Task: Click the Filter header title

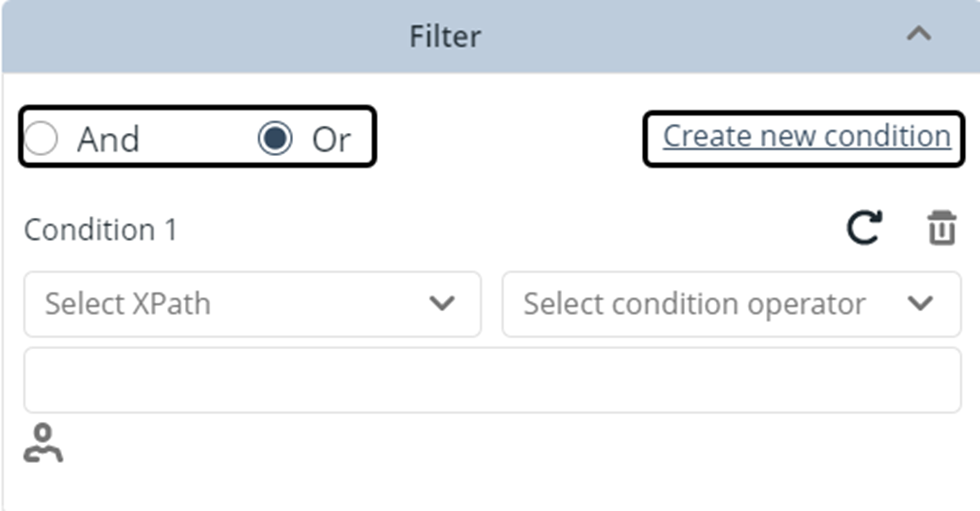Action: coord(445,36)
